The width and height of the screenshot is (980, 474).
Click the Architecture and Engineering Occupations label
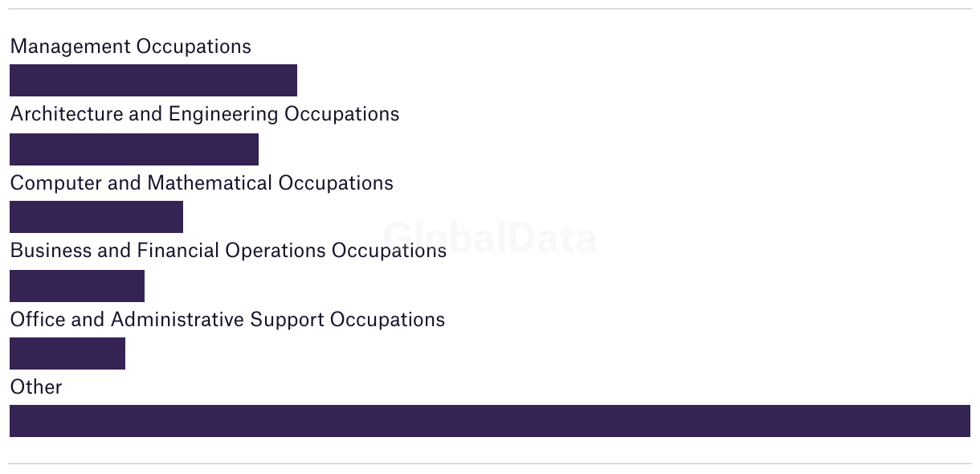tap(204, 114)
